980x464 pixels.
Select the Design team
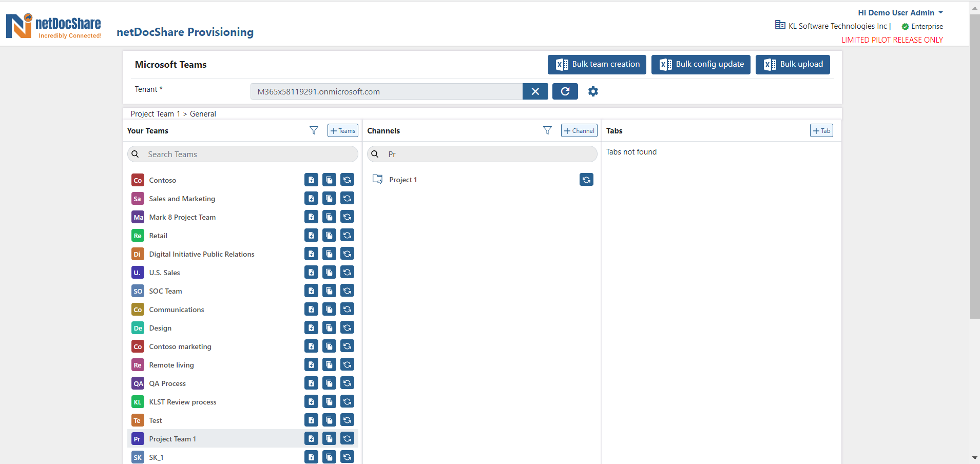(160, 328)
